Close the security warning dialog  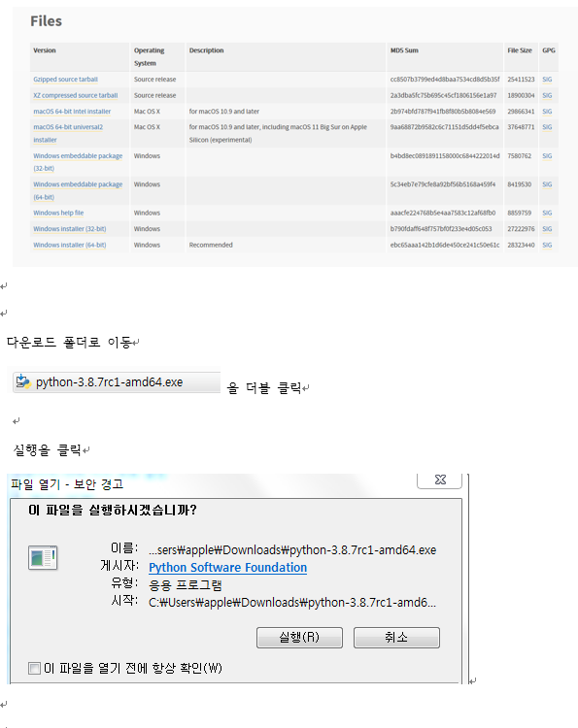coord(439,480)
